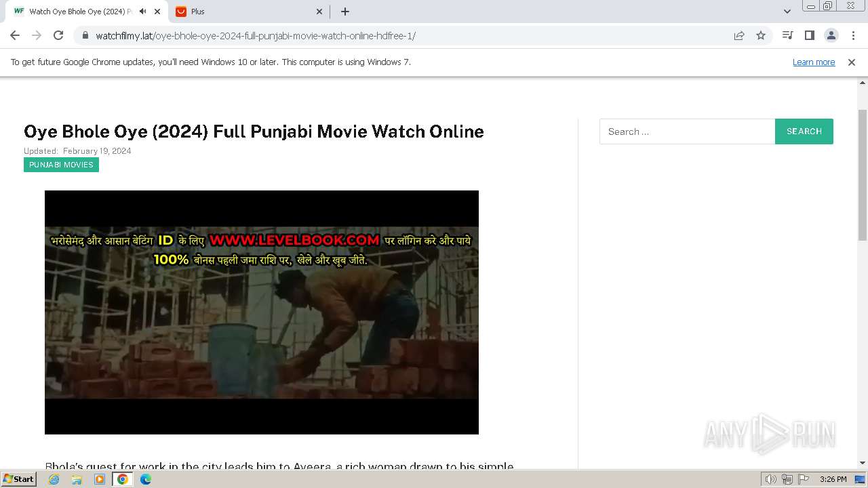The width and height of the screenshot is (868, 488).
Task: Click scrollbar down arrow
Action: coord(863,463)
